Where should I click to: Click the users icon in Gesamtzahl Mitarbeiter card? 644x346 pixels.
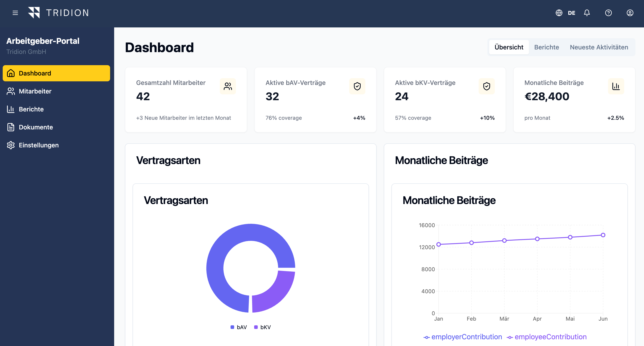point(228,86)
